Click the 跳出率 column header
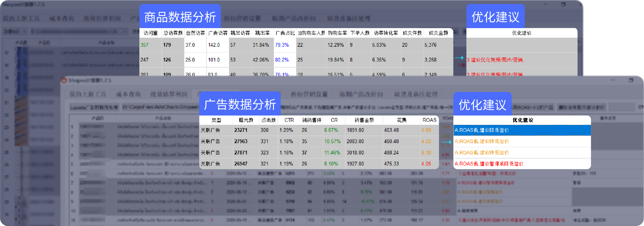Screen dimensions: 644x226 click(x=262, y=33)
